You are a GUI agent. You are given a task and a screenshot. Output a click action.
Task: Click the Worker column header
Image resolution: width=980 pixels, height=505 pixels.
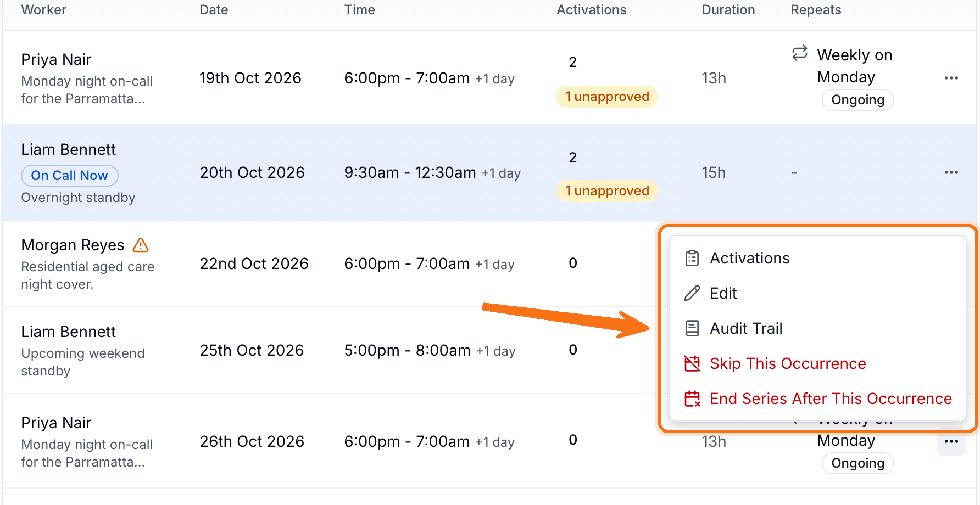tap(44, 10)
